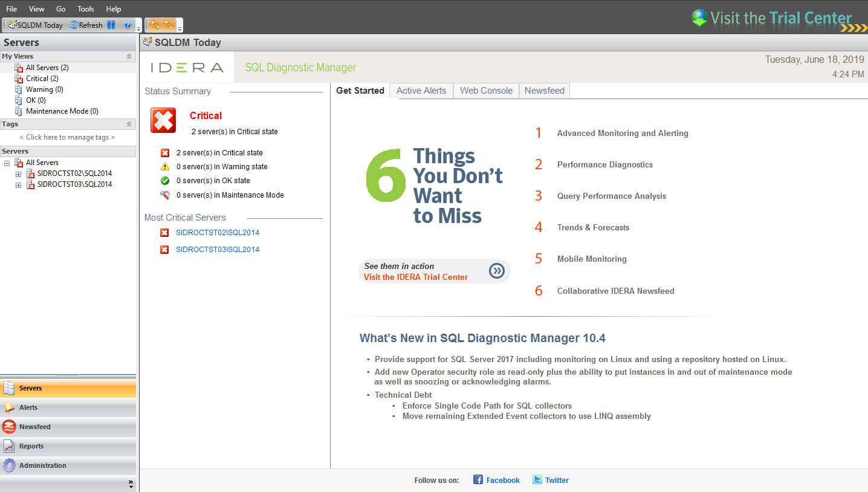Open the Newsfeed navigation pane button

click(x=68, y=427)
